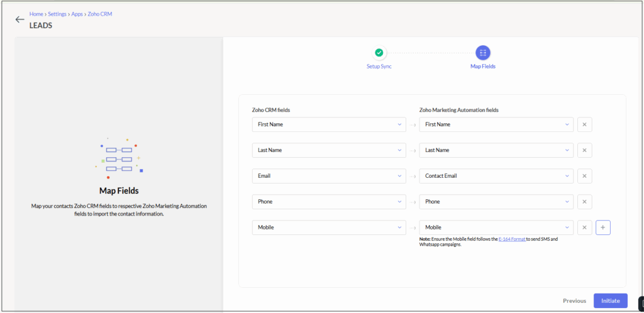The image size is (644, 313).
Task: Open the E-164 Format link
Action: pos(511,239)
